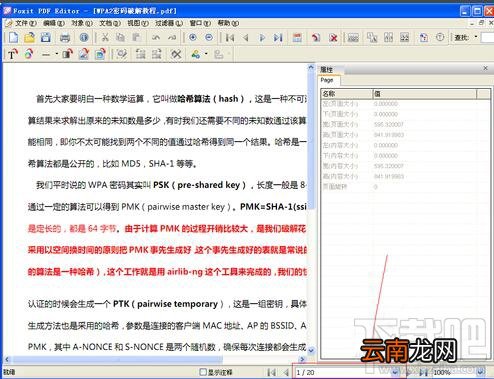
Task: Open the 视图 (View) menu
Action: (138, 23)
